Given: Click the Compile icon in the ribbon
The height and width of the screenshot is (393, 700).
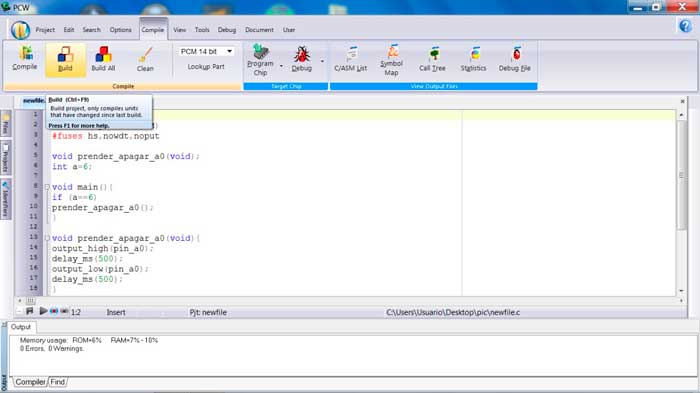Looking at the screenshot, I should pyautogui.click(x=25, y=59).
